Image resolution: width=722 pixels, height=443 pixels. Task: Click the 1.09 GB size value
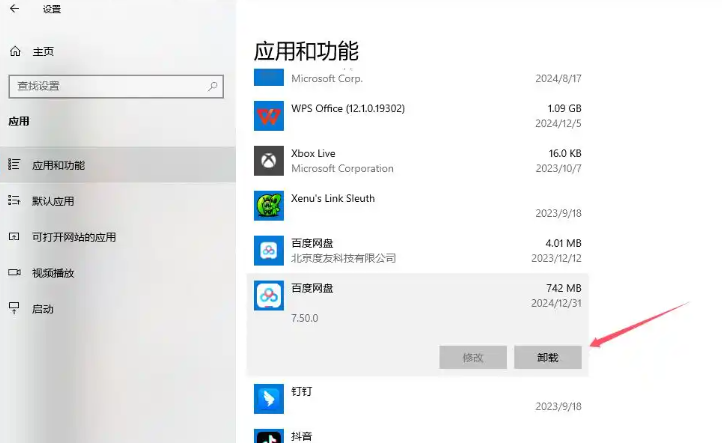tap(564, 108)
